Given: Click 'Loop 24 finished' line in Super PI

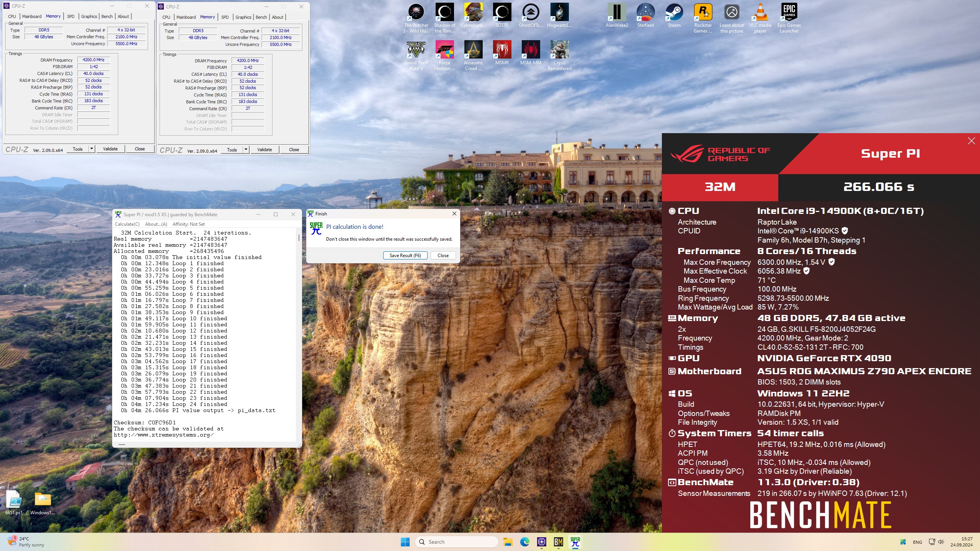Looking at the screenshot, I should 174,404.
